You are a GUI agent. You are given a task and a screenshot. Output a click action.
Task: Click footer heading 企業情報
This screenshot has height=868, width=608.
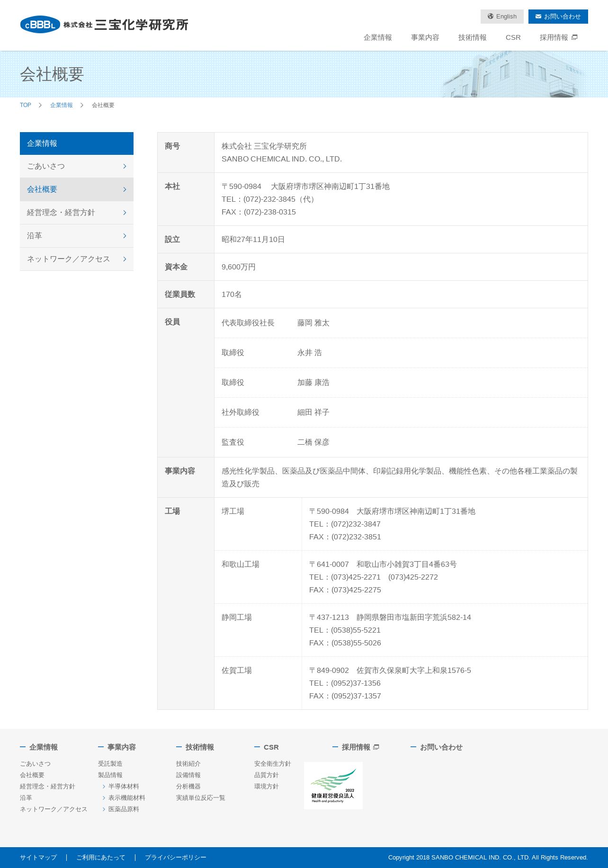tap(44, 747)
